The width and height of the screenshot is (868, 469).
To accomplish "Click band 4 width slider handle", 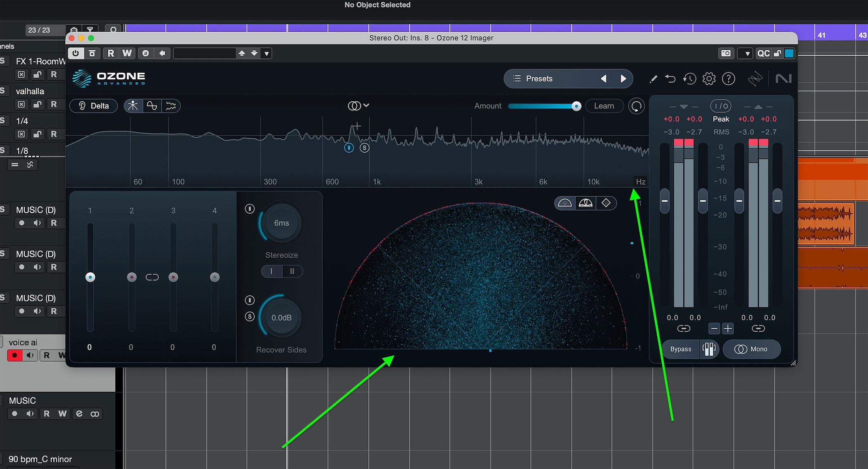I will click(215, 277).
